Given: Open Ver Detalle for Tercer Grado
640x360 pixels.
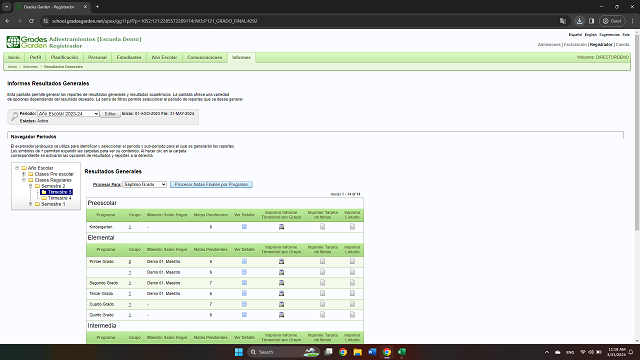Looking at the screenshot, I should click(x=244, y=293).
